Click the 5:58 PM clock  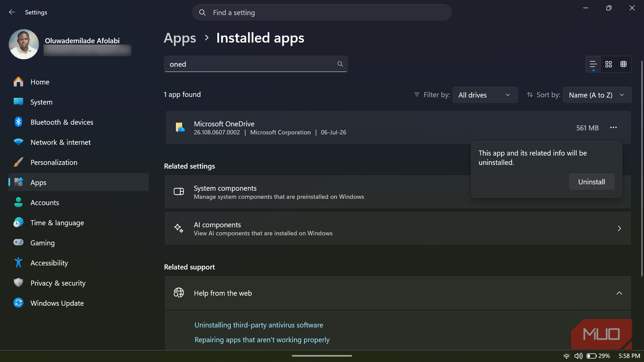[x=629, y=356]
